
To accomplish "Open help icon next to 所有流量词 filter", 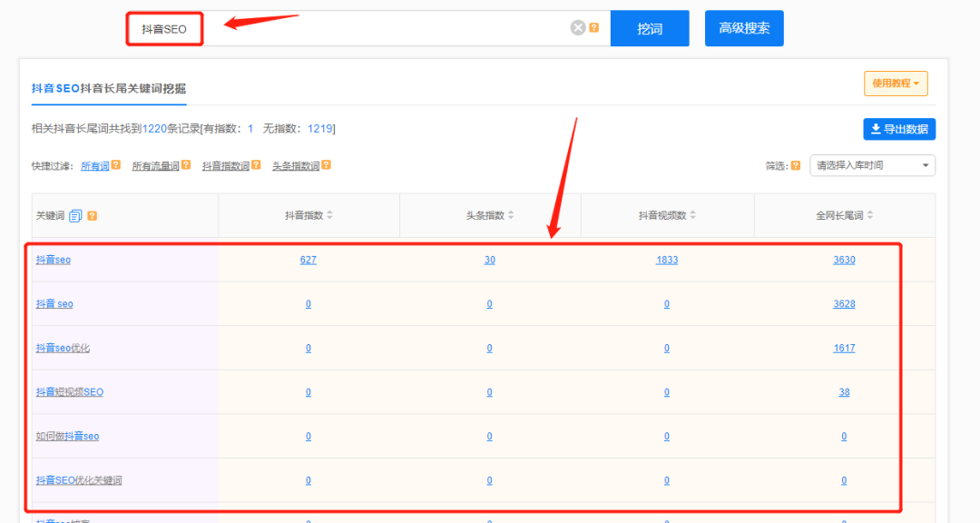I will coord(186,165).
